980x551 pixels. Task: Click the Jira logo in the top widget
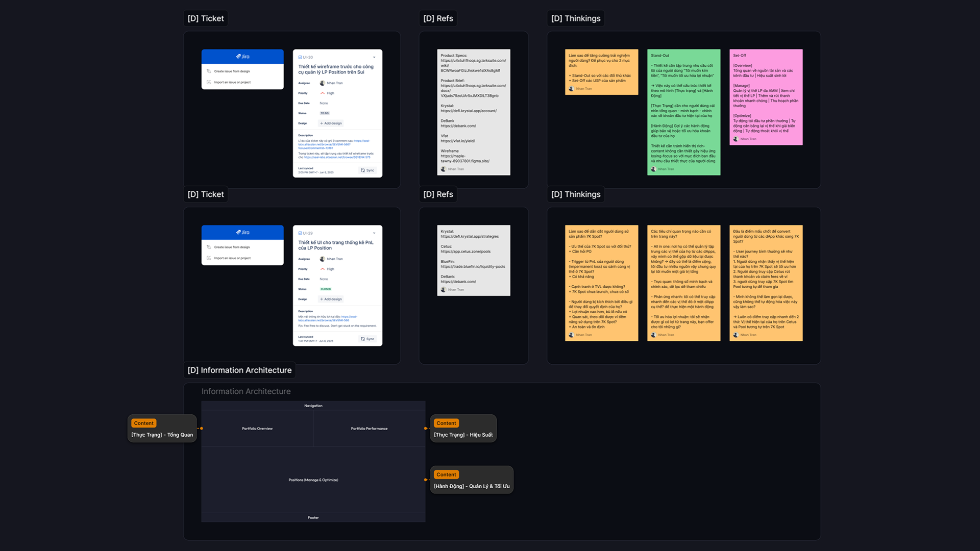point(242,57)
